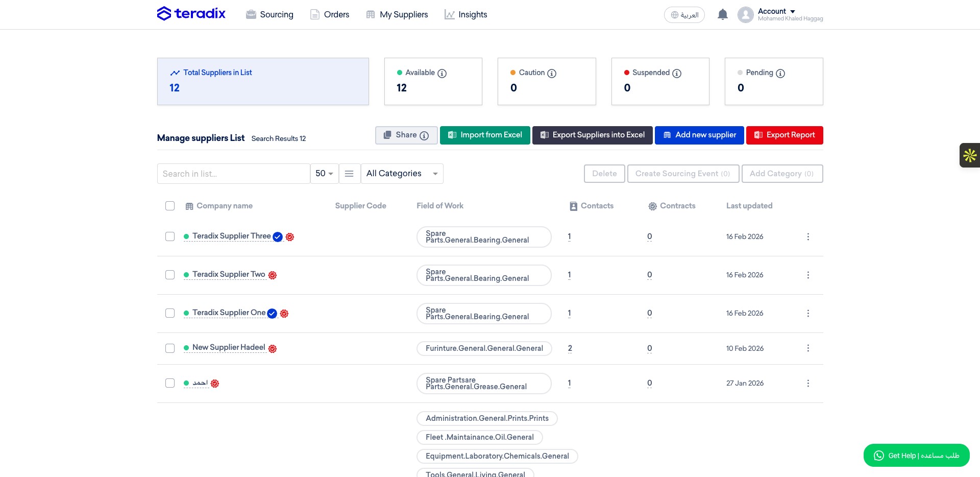Image resolution: width=980 pixels, height=477 pixels.
Task: Click the Administration.General.Prints.Prints tag
Action: tap(487, 418)
